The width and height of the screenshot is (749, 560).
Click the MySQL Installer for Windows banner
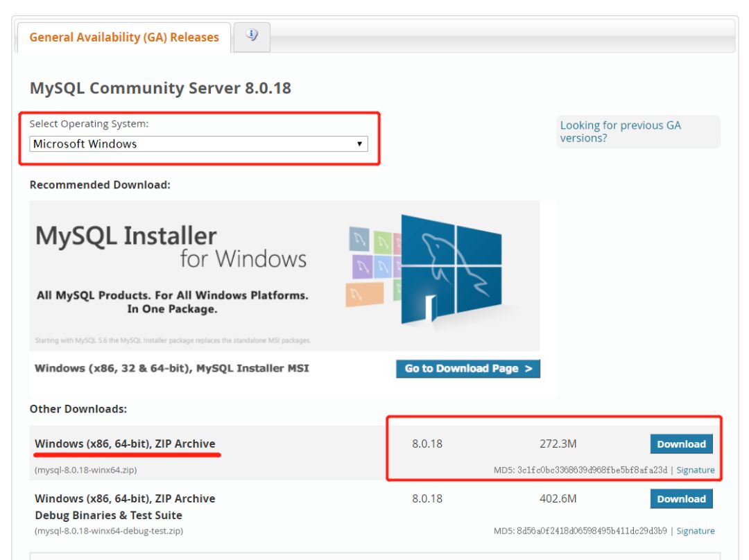[284, 275]
